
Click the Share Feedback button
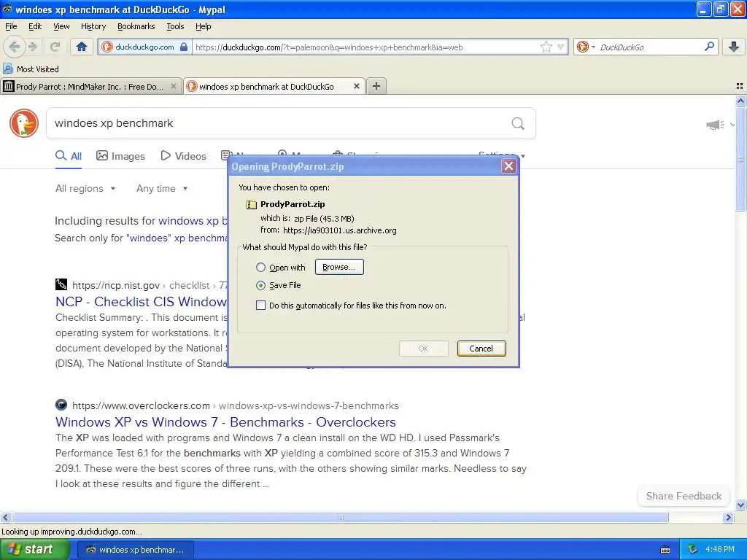click(x=684, y=496)
